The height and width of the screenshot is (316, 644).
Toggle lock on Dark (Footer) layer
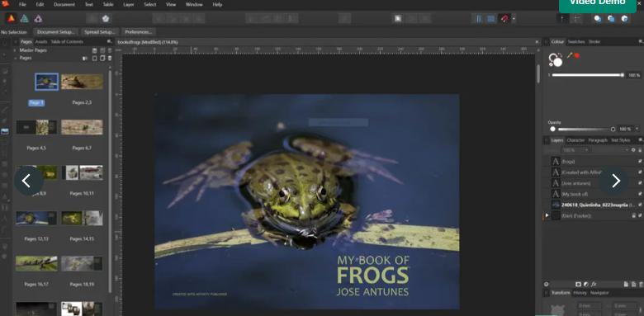(x=634, y=215)
